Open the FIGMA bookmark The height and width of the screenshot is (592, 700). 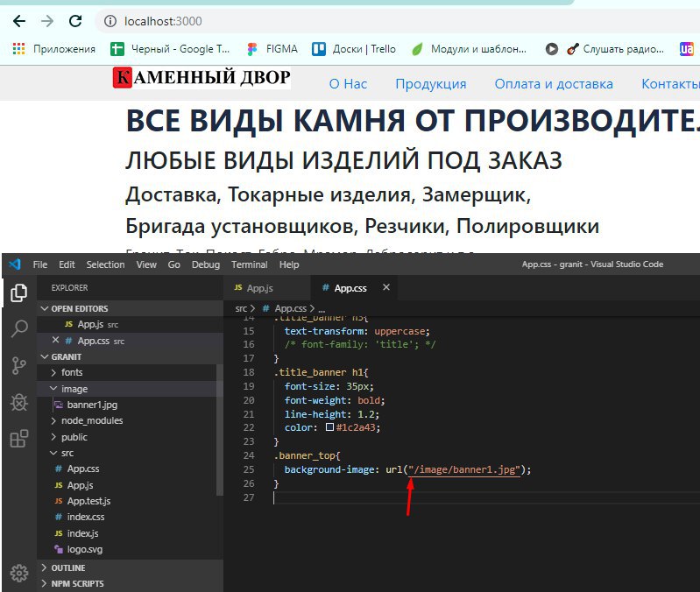[x=272, y=49]
